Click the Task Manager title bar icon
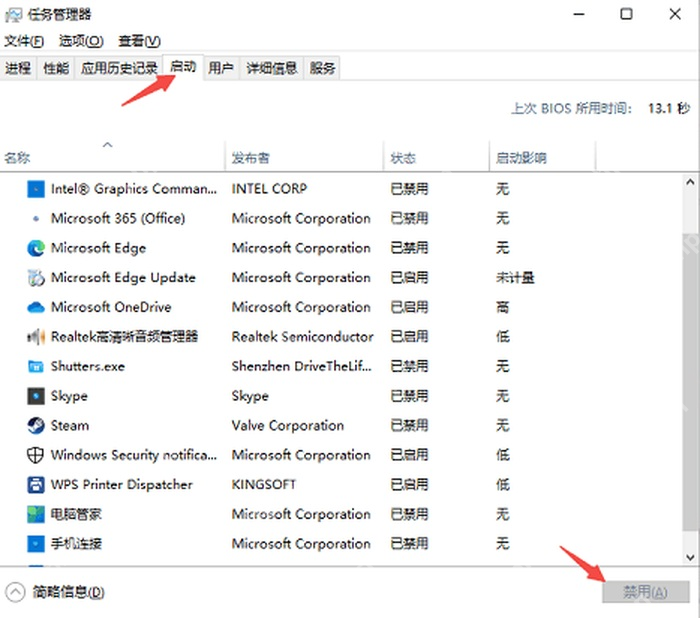Screen dimensions: 700x618 (13, 15)
